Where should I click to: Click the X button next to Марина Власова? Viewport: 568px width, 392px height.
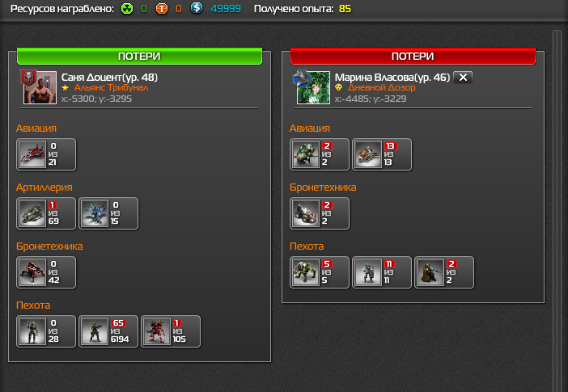pyautogui.click(x=463, y=77)
